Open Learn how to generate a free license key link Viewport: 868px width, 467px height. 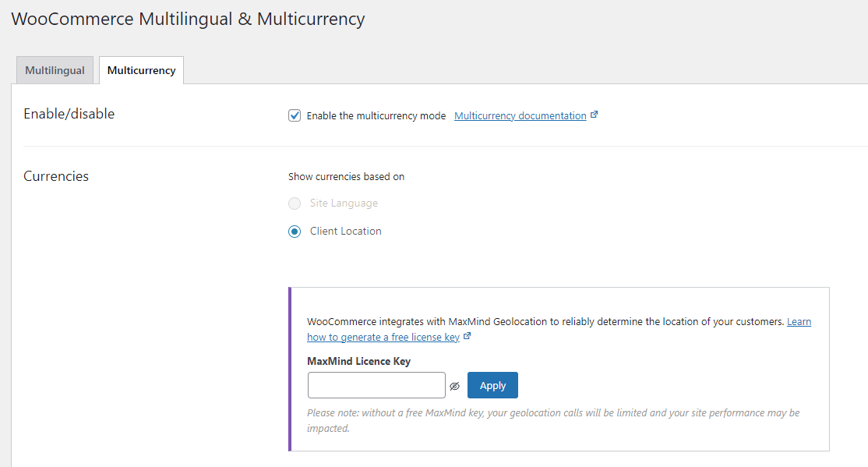point(383,337)
